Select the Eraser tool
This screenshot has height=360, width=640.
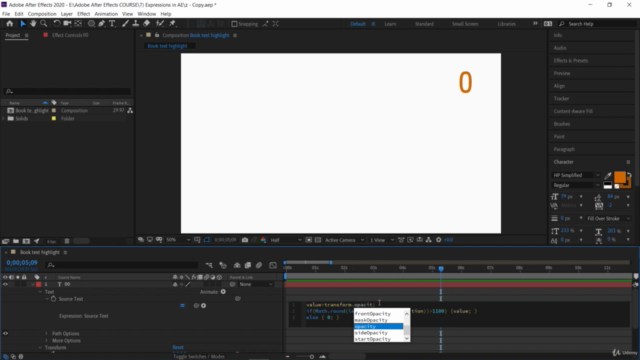[147, 24]
